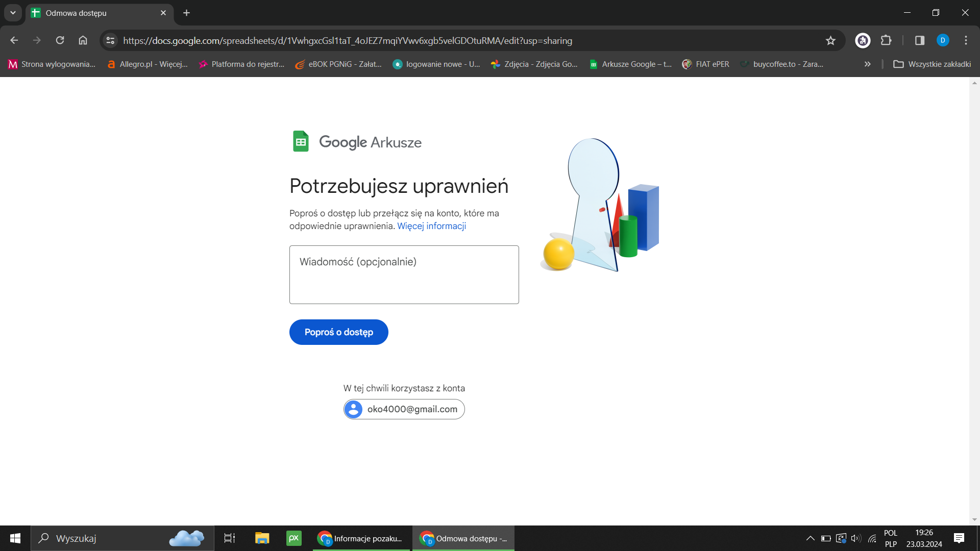Open the Allegro.pl bookmark

tap(148, 64)
